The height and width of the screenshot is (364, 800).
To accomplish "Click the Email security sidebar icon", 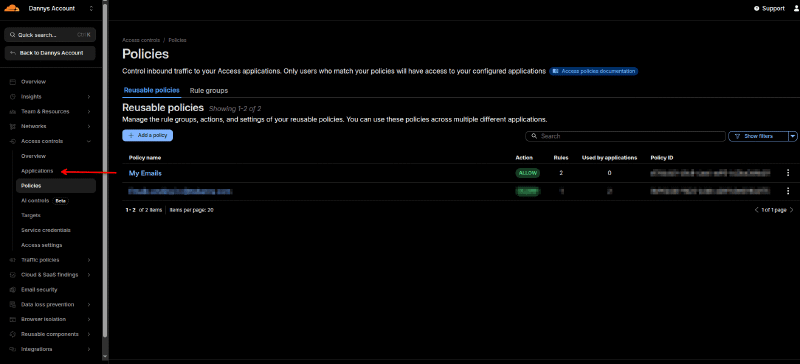I will [x=12, y=289].
